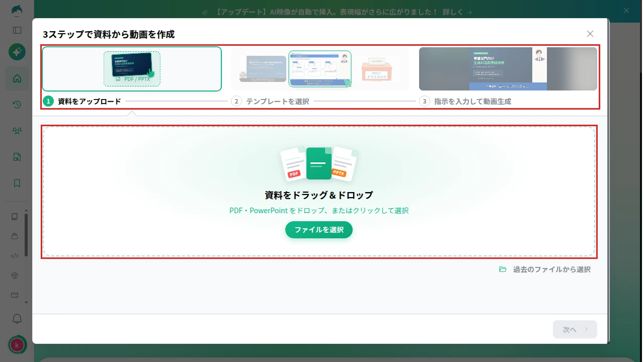Click the 【アップデート】 announcement text
The height and width of the screenshot is (362, 644).
326,12
